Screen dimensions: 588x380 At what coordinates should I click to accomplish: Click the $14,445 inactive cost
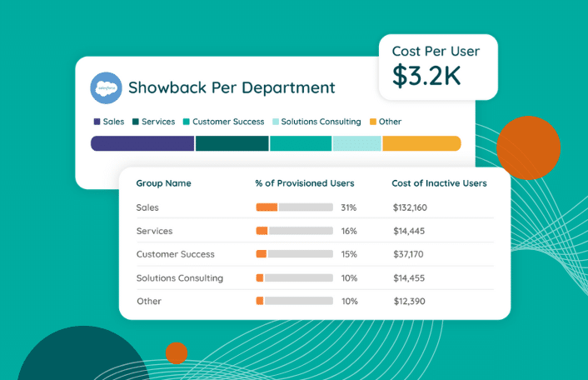click(x=409, y=231)
